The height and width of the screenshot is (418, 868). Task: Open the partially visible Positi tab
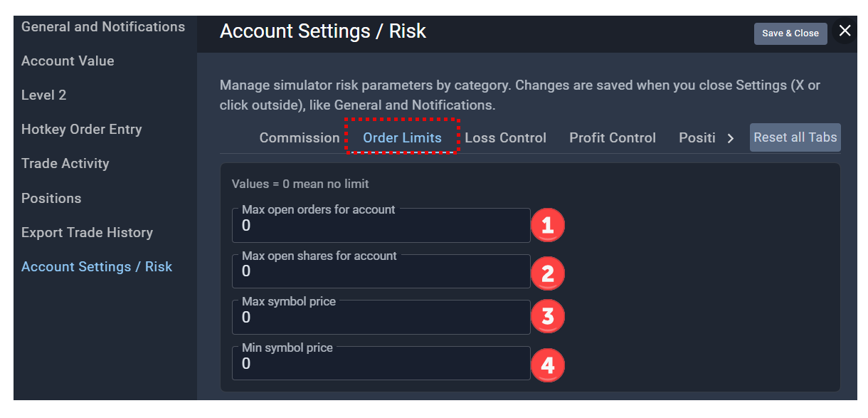pyautogui.click(x=697, y=137)
